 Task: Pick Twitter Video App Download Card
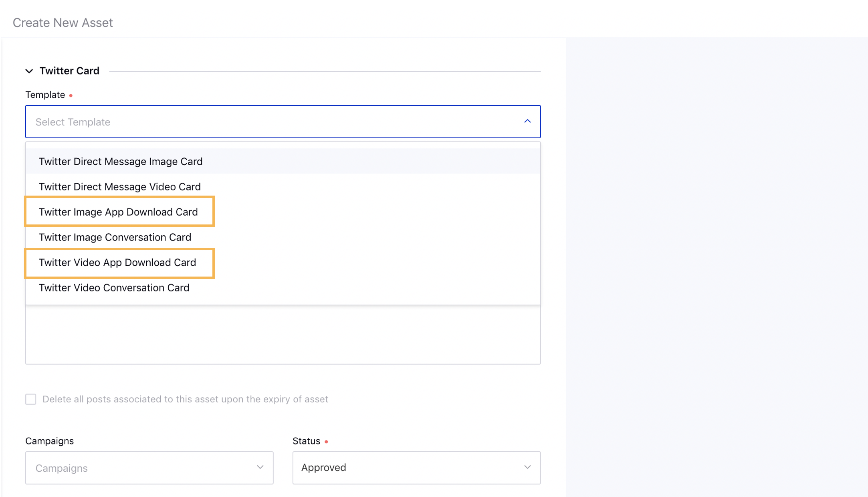tap(283, 262)
